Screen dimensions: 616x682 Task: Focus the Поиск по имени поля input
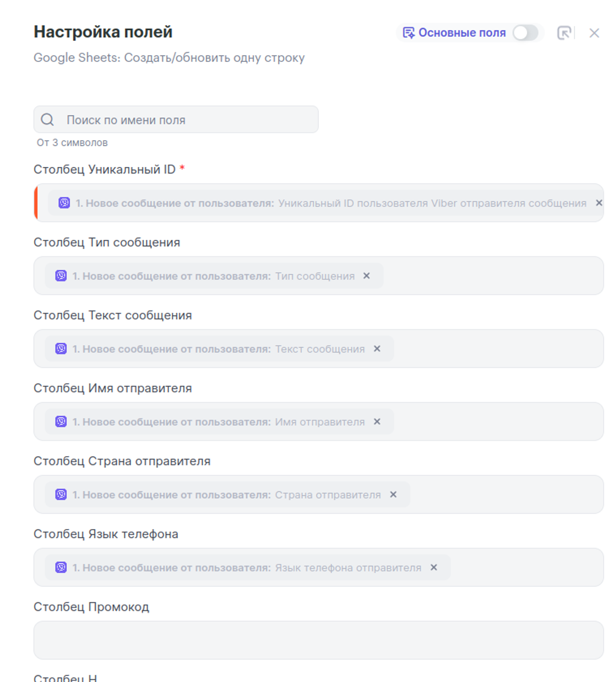187,120
